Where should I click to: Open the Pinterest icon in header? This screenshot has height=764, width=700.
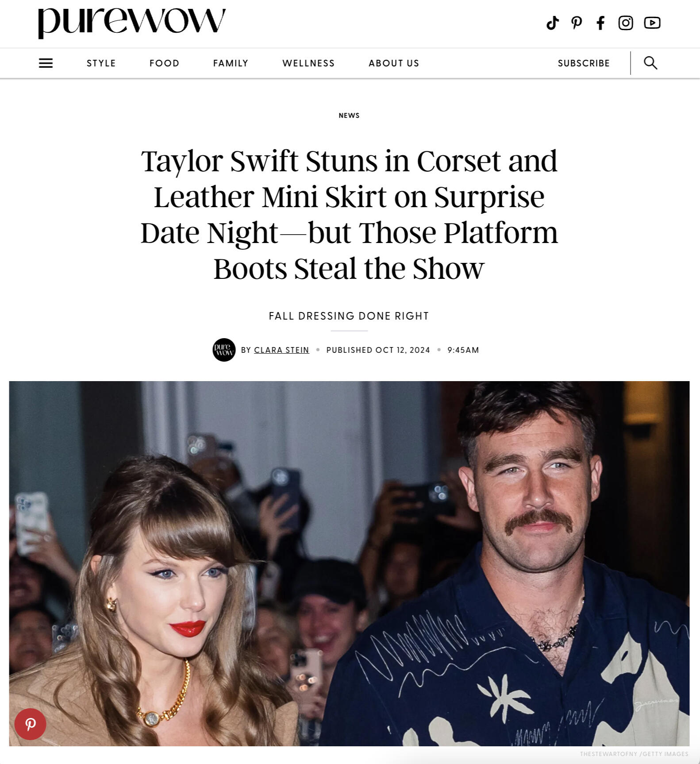click(x=576, y=23)
